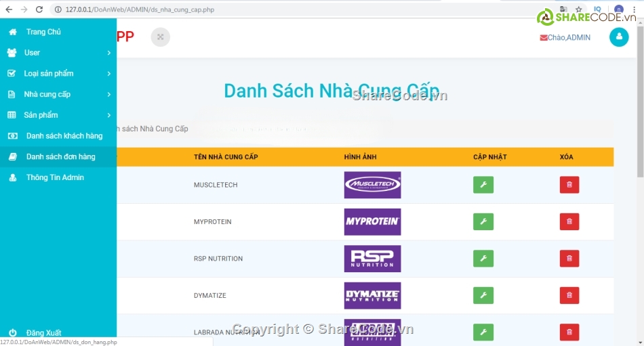Expand the User submenu chevron
Screen dimensions: 644x346
tap(109, 53)
